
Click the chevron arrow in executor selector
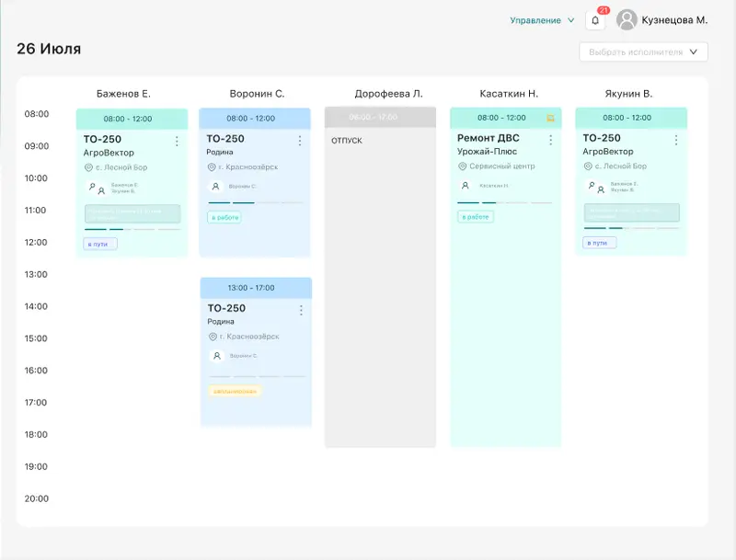pyautogui.click(x=693, y=52)
